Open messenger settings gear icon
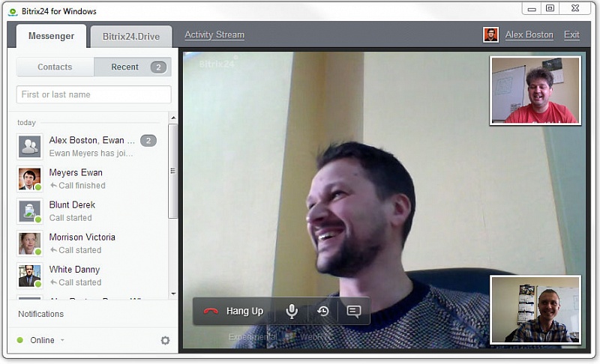Image resolution: width=600 pixels, height=364 pixels. 165,340
